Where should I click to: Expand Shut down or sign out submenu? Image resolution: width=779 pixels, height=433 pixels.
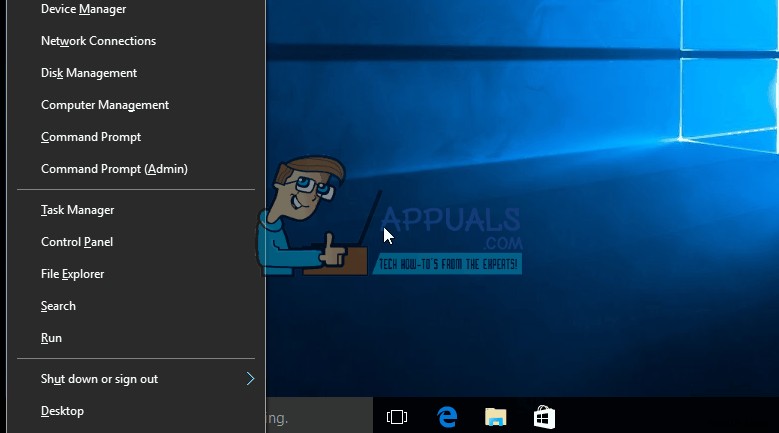coord(136,379)
